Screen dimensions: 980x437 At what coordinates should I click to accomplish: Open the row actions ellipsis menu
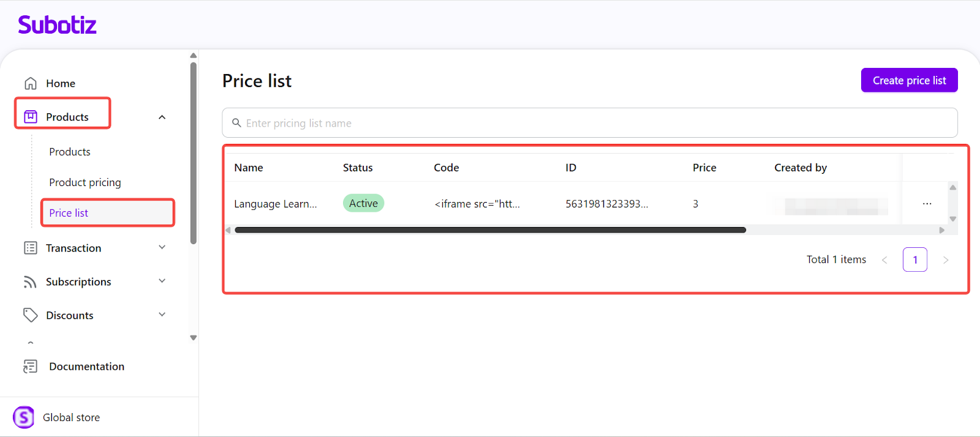tap(927, 204)
